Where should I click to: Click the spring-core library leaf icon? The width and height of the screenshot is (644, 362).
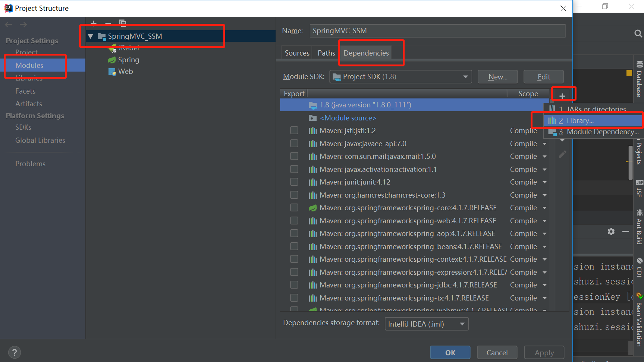[312, 208]
